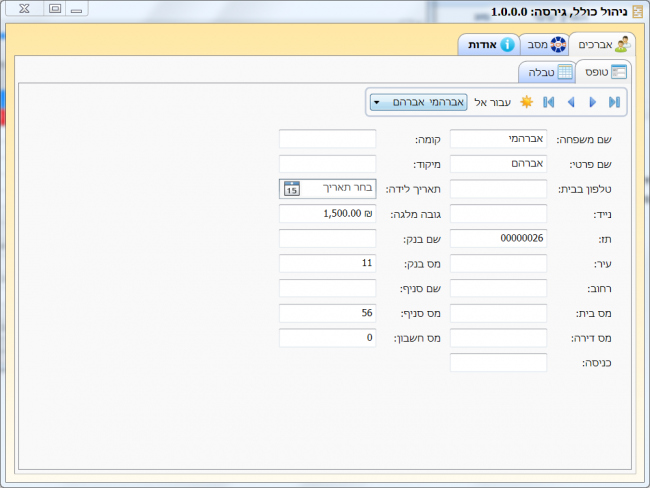Minimize the window
The height and width of the screenshot is (488, 650).
coord(76,9)
